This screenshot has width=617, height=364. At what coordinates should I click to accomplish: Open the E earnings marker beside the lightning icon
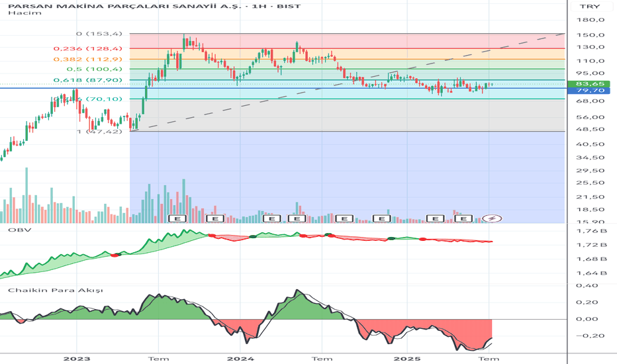point(463,218)
